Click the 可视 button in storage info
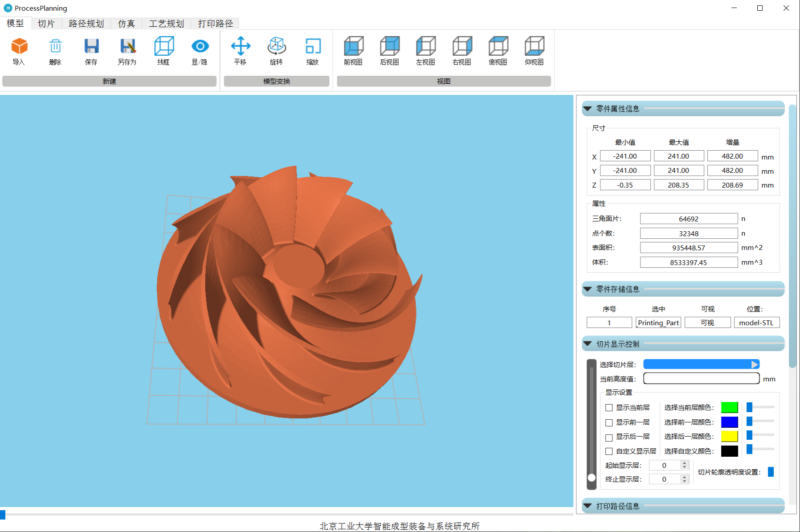The width and height of the screenshot is (800, 532). pos(707,323)
